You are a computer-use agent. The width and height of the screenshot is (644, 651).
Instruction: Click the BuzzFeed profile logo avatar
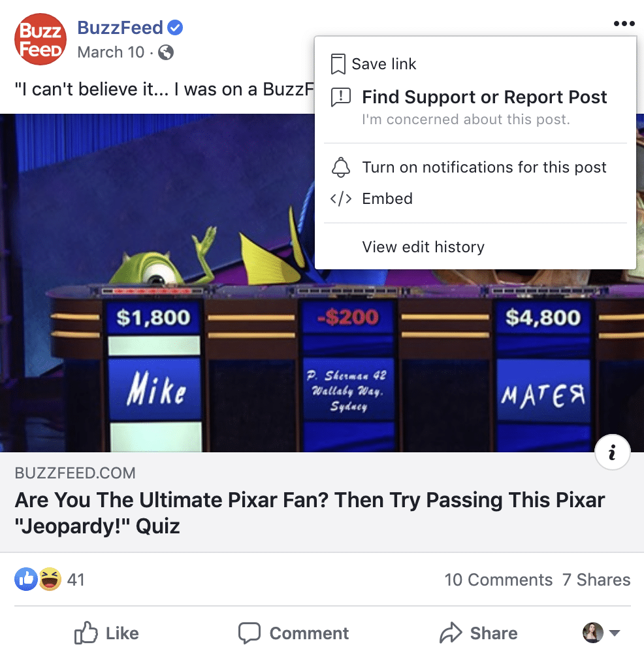[x=40, y=39]
